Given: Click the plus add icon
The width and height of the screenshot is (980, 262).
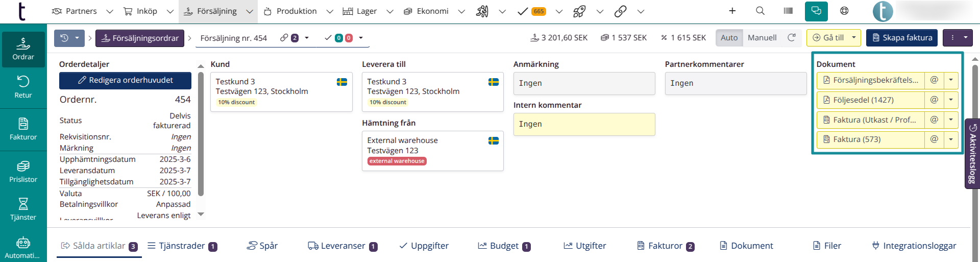Looking at the screenshot, I should tap(732, 11).
